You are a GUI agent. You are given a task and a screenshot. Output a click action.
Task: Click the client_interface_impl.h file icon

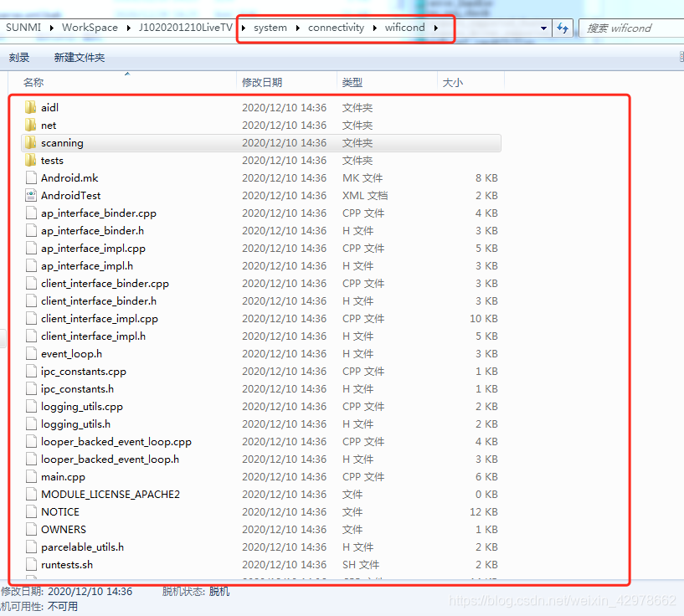pyautogui.click(x=31, y=336)
